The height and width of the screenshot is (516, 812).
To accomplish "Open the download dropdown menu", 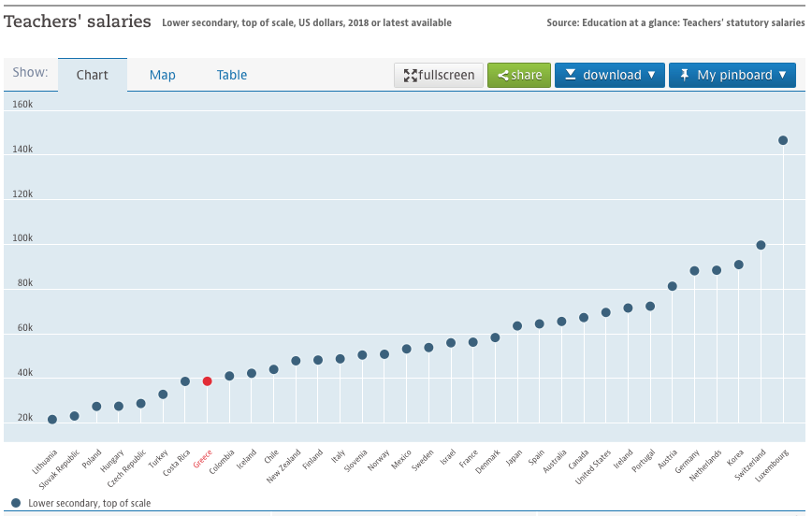I will (x=610, y=75).
